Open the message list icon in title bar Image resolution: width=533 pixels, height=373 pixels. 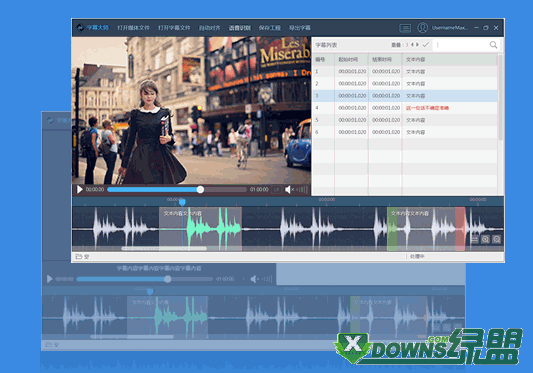point(405,28)
